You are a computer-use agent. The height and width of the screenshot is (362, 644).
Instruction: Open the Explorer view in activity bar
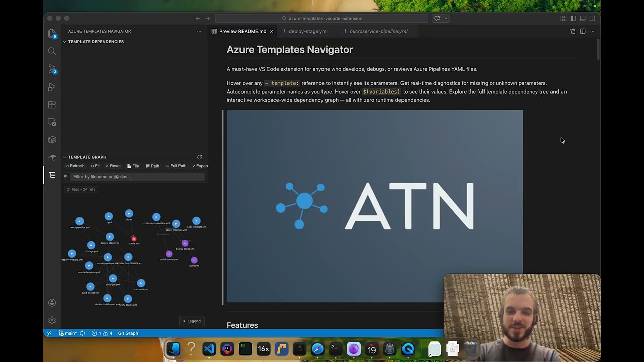click(x=52, y=34)
